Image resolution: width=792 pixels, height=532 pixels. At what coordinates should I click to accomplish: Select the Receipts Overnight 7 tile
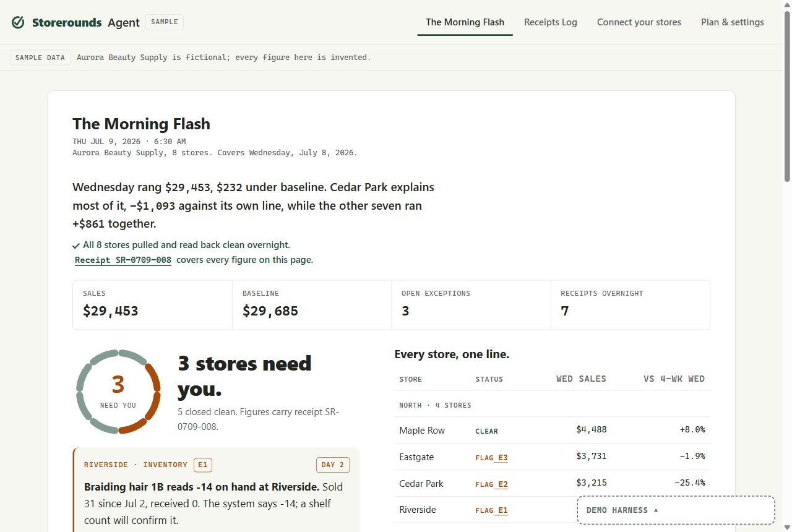630,305
